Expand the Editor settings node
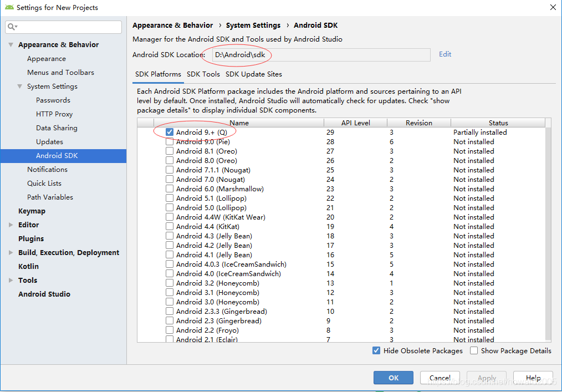The width and height of the screenshot is (562, 392). [x=11, y=225]
